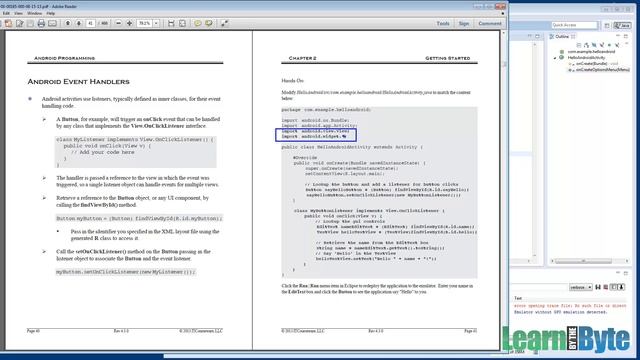Click the Open Perspective icon in Eclipse
Screen dimensions: 640x360
pos(607,25)
